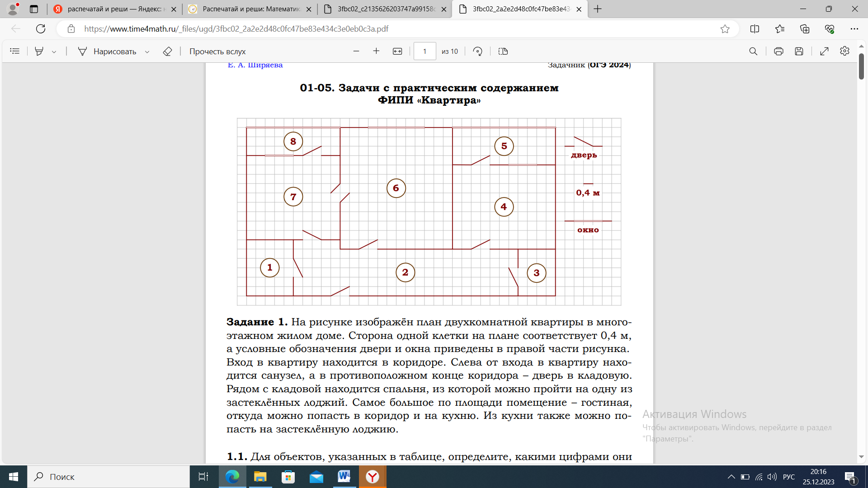Open File Explorer from taskbar
868x488 pixels.
coord(260,477)
